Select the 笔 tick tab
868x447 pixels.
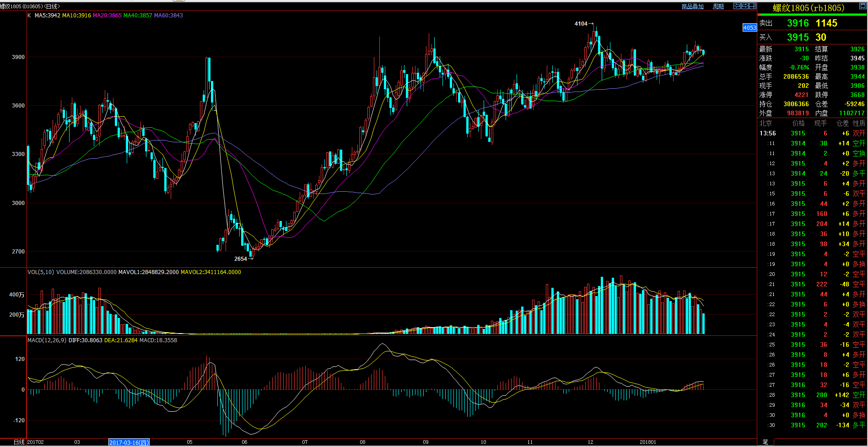765,442
